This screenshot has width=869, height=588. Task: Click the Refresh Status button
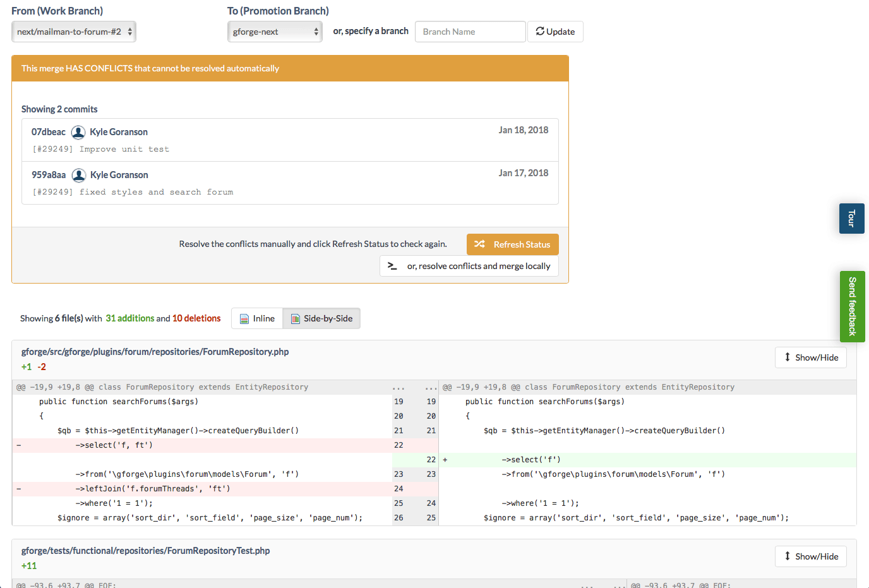tap(512, 244)
